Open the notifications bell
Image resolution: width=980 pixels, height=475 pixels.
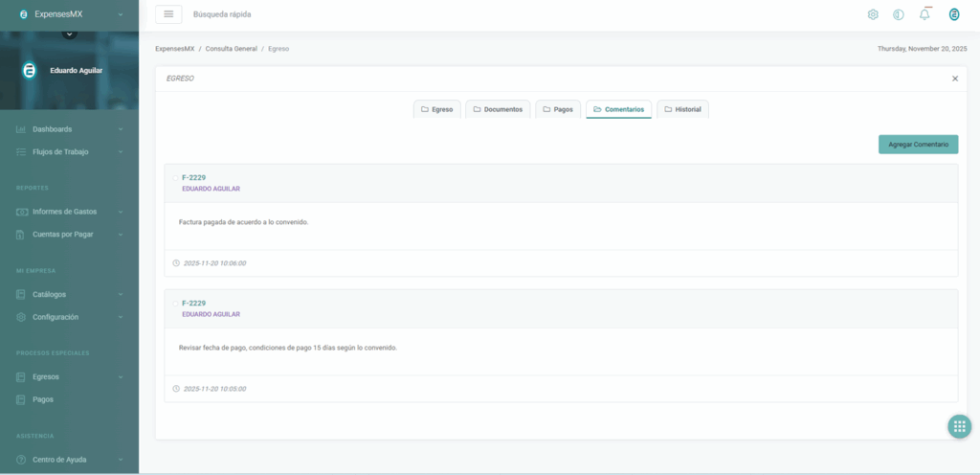click(x=924, y=14)
